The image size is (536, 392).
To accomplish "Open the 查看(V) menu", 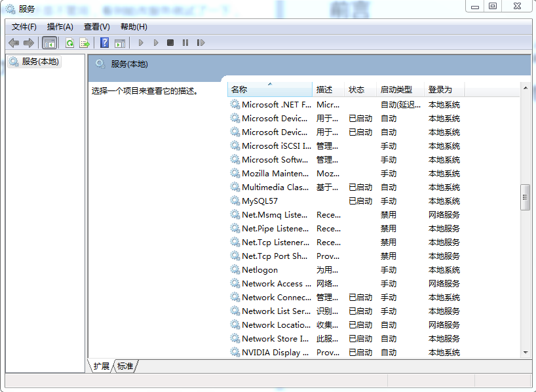I will click(x=96, y=27).
